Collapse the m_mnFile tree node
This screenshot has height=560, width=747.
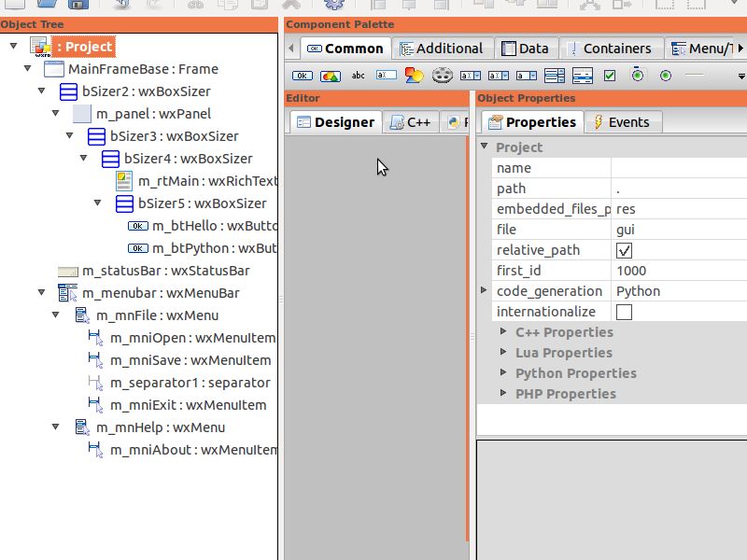pyautogui.click(x=54, y=315)
